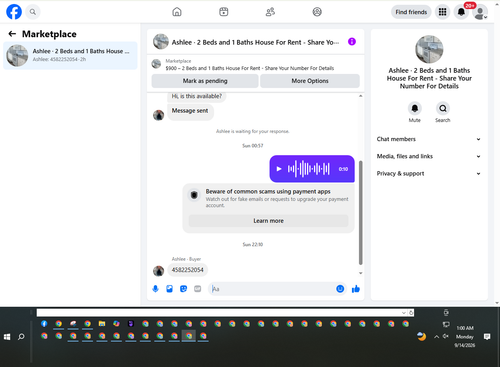The image size is (500, 367).
Task: Open notifications bell with 20+ badge
Action: tap(461, 12)
